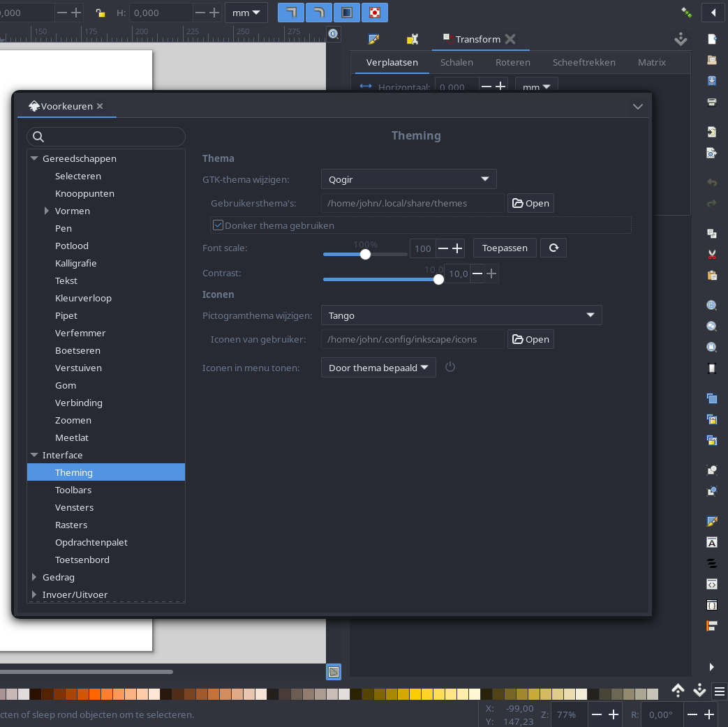The width and height of the screenshot is (728, 727).
Task: Click the Cut scissors icon
Action: pyautogui.click(x=712, y=254)
